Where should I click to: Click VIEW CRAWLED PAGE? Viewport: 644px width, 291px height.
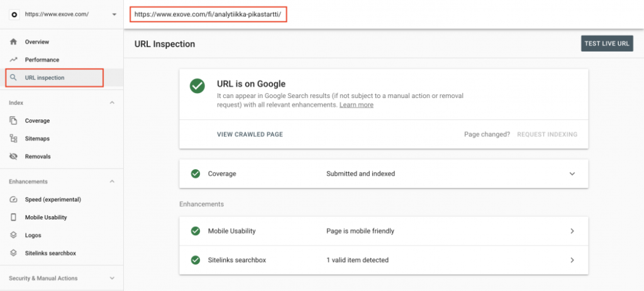pos(250,135)
